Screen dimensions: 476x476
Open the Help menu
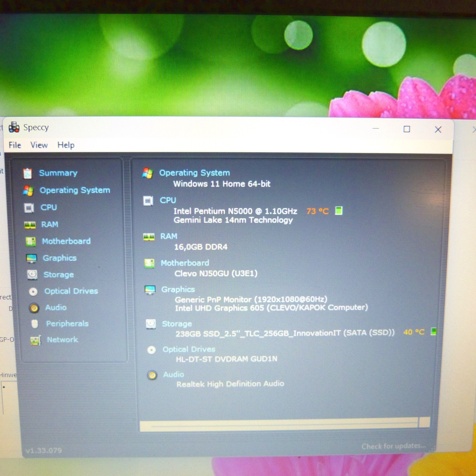click(x=66, y=145)
